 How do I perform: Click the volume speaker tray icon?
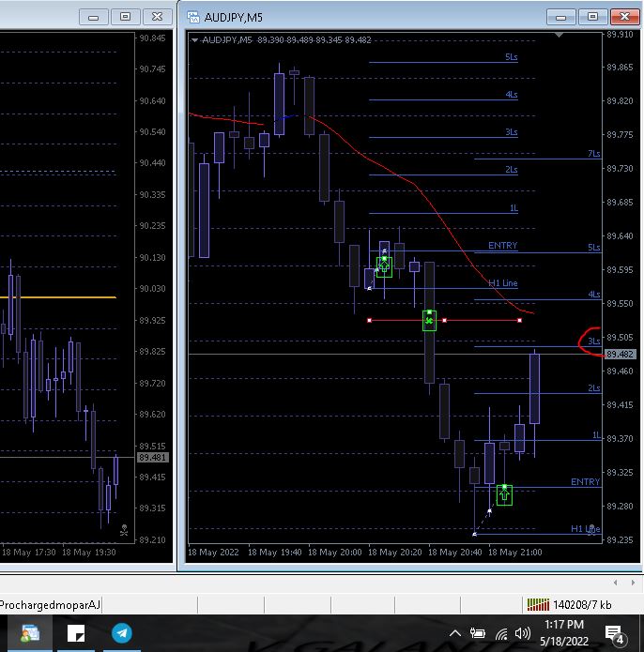tap(523, 633)
